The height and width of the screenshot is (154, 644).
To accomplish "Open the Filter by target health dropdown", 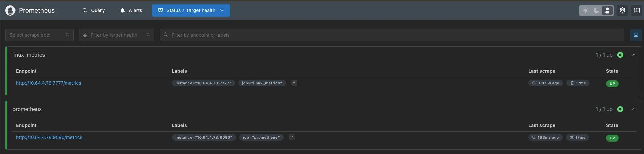I will coord(116,35).
